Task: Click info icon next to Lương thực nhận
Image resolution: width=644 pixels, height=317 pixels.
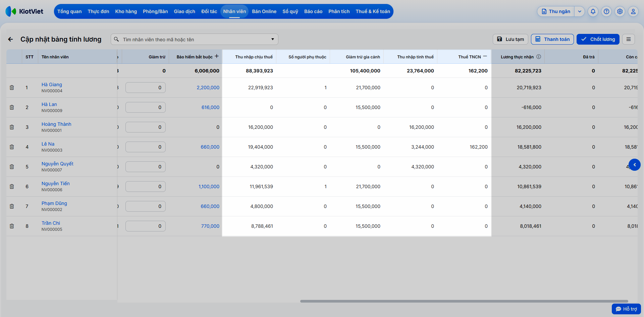Action: pyautogui.click(x=539, y=57)
